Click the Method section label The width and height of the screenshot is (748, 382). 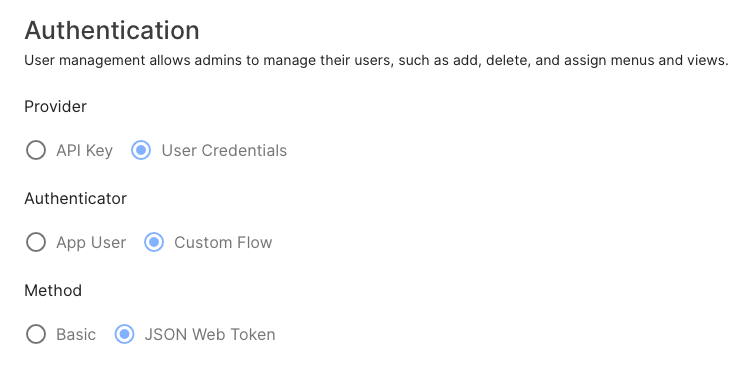click(x=53, y=290)
